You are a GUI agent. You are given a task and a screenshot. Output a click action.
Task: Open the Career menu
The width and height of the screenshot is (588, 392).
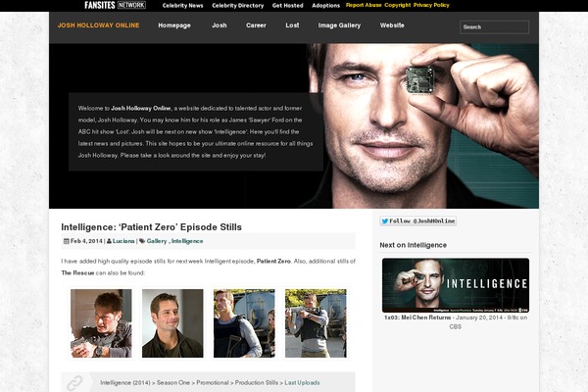click(x=256, y=25)
